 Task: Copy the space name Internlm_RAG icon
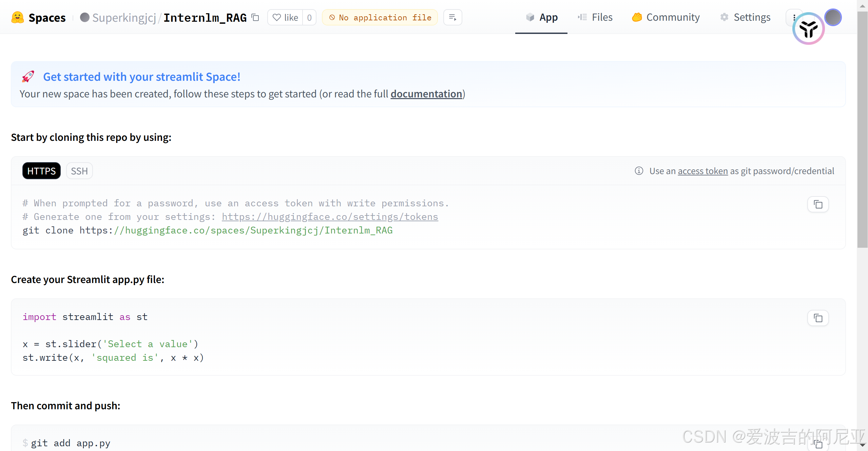point(255,17)
